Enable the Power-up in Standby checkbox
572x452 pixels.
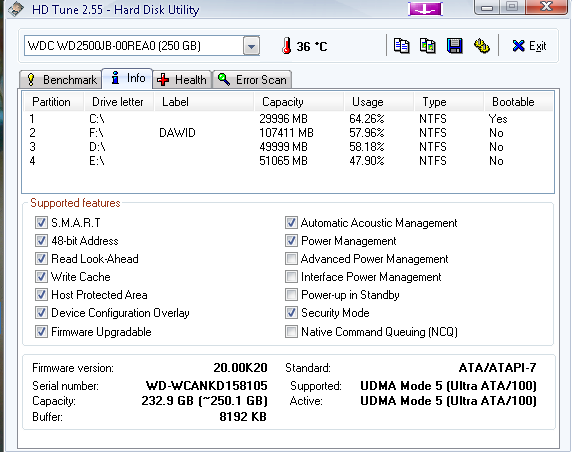pos(291,294)
